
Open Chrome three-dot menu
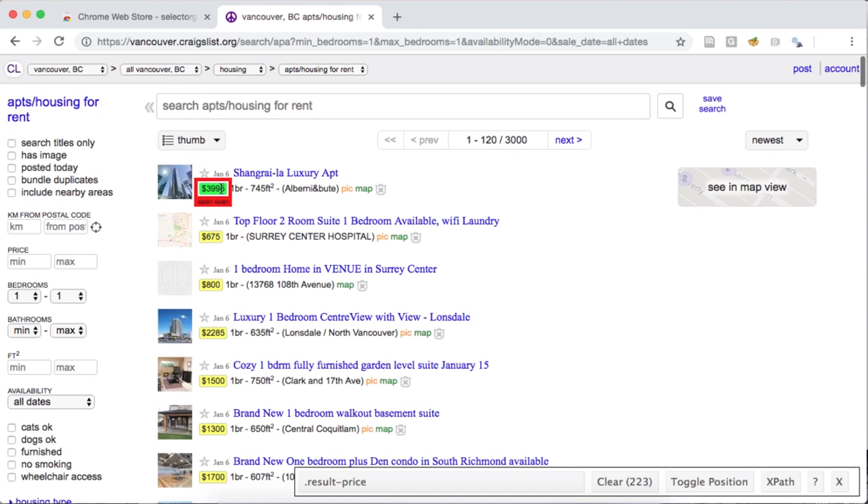tap(852, 42)
